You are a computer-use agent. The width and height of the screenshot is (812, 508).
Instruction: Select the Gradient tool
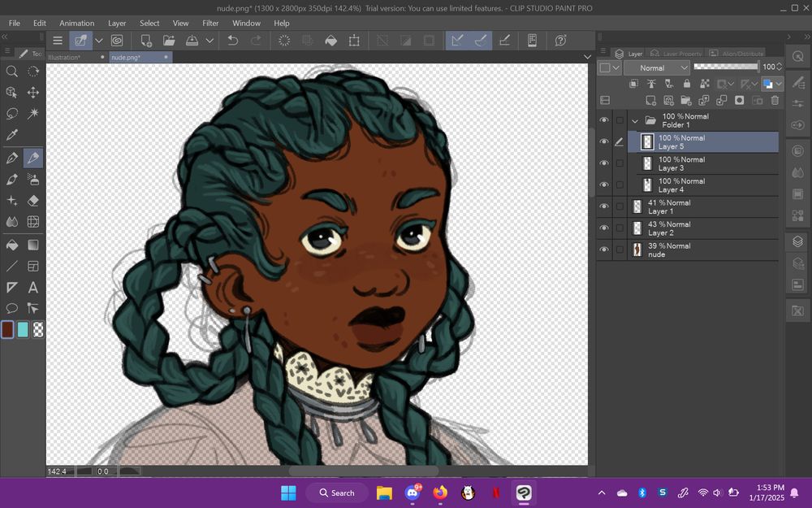33,245
